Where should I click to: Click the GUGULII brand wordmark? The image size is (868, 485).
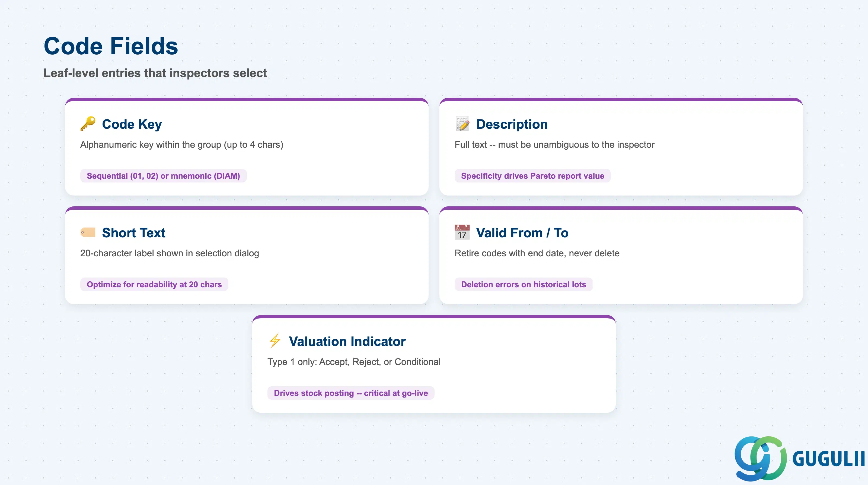click(x=829, y=459)
